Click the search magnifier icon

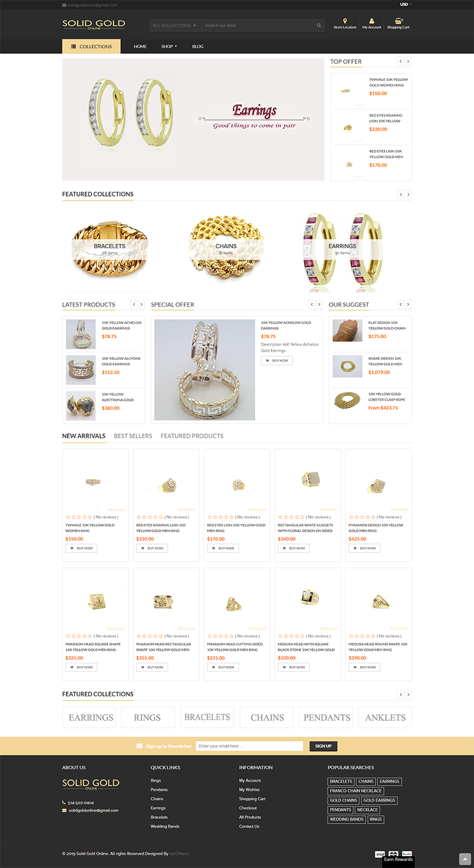point(319,25)
